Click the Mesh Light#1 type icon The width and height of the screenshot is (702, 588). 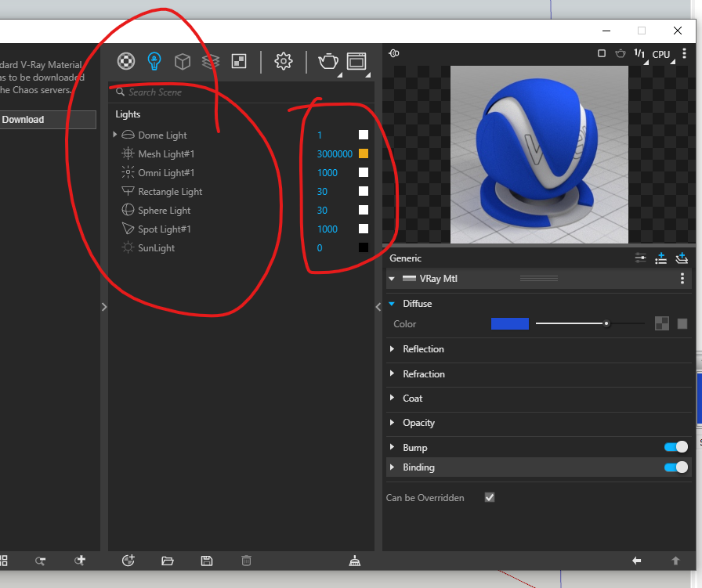[x=128, y=153]
